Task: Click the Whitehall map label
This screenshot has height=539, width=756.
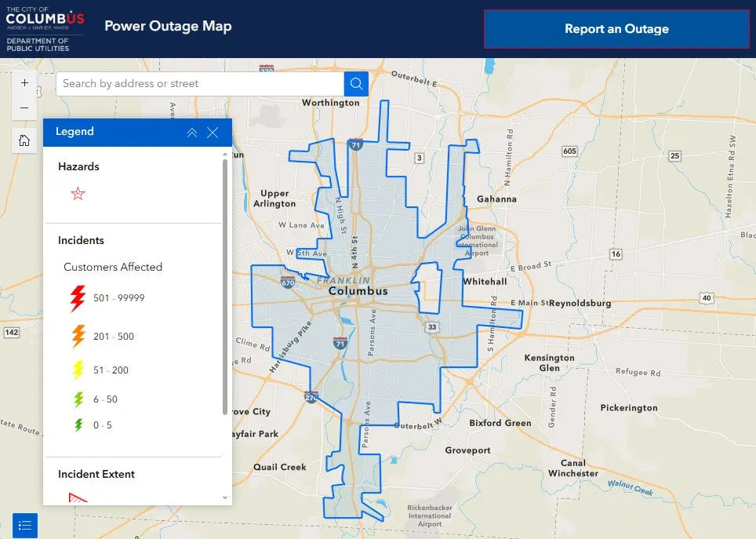Action: coord(485,282)
